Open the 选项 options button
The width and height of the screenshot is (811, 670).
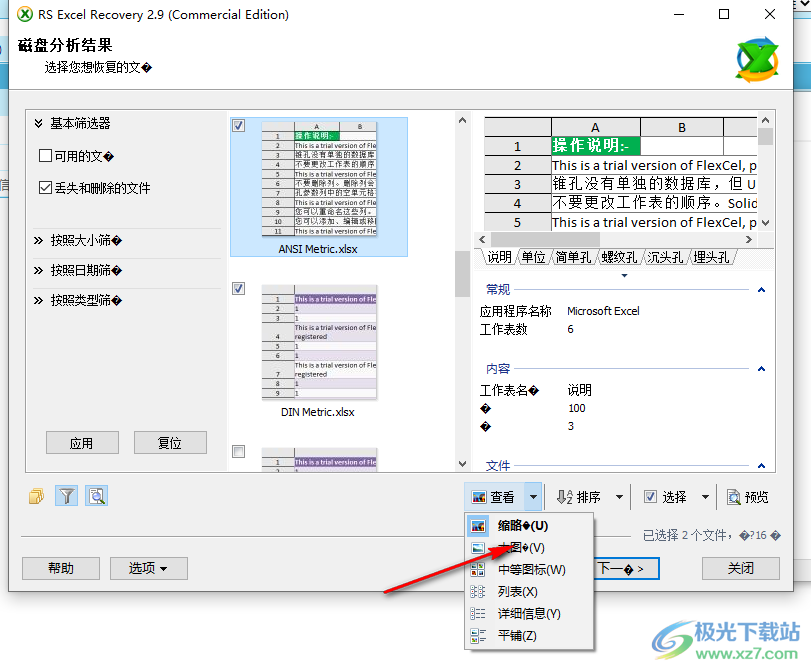point(149,569)
